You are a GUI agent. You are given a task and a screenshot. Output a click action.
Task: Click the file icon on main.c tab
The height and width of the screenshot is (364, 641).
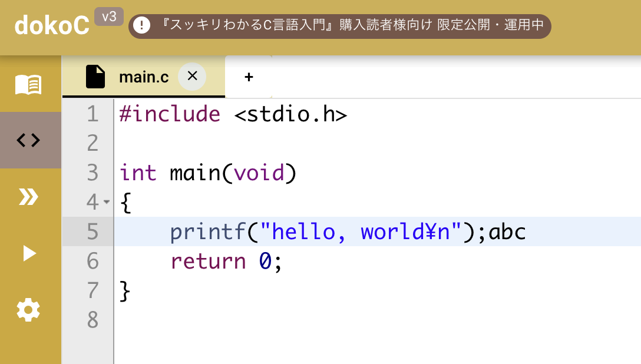pos(95,77)
